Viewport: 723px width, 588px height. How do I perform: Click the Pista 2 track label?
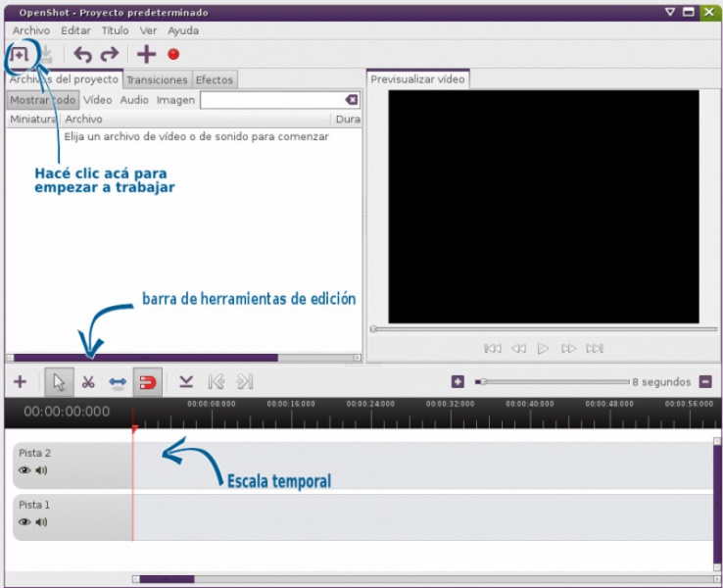pos(34,454)
